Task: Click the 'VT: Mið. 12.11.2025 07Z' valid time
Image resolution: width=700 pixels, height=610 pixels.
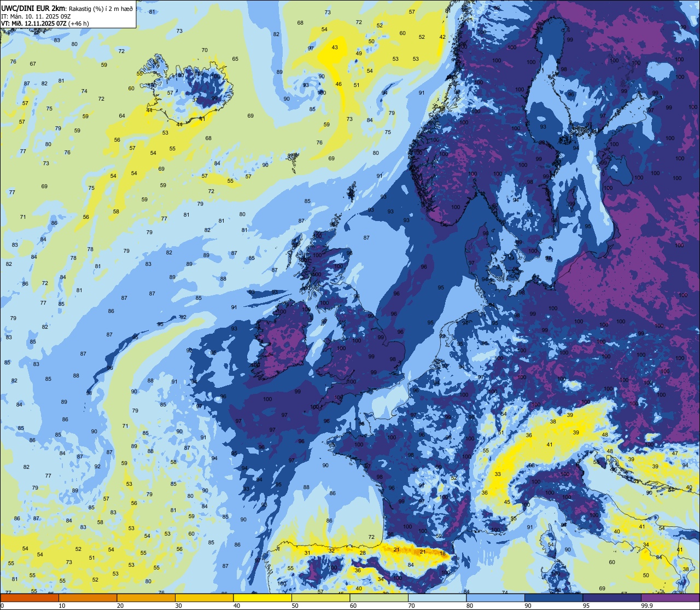Action: [34, 24]
